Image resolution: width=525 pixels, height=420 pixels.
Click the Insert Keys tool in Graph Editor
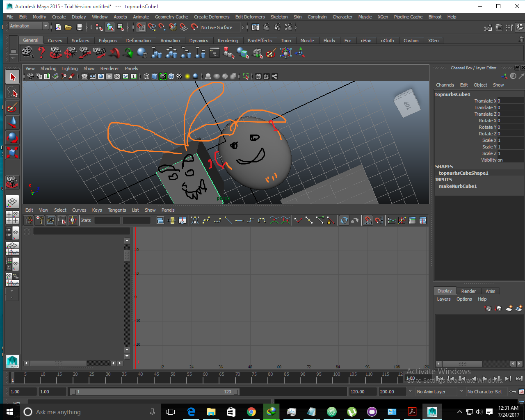tap(40, 220)
